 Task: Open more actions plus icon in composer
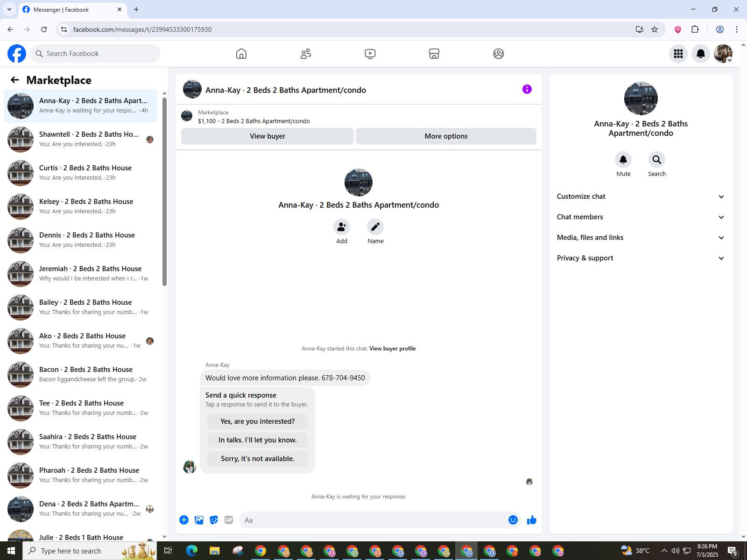click(184, 520)
